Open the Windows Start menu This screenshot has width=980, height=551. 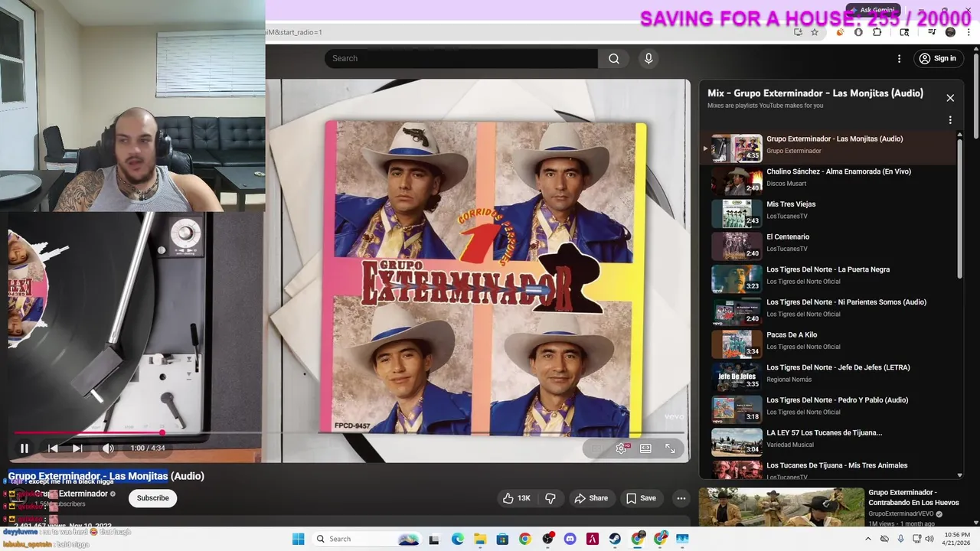(298, 539)
